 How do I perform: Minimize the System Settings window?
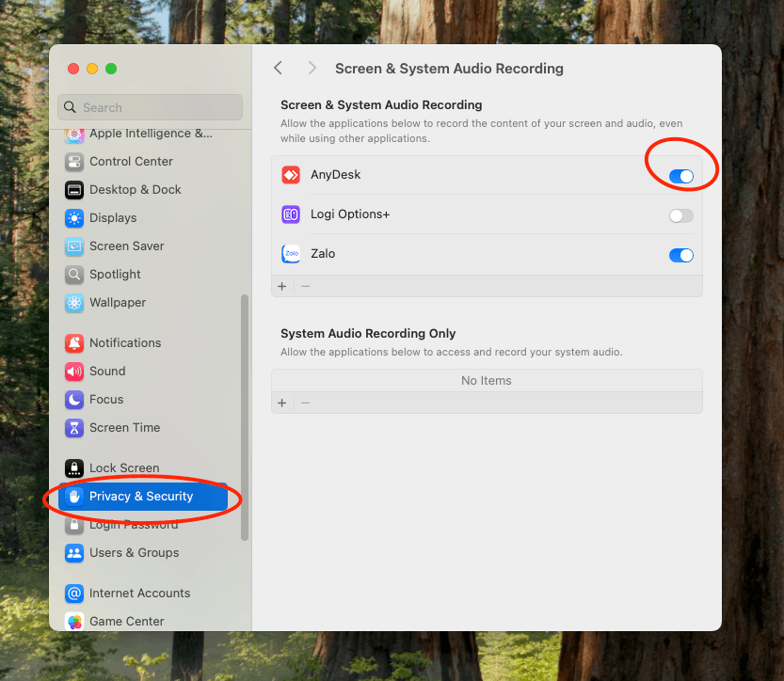(92, 69)
